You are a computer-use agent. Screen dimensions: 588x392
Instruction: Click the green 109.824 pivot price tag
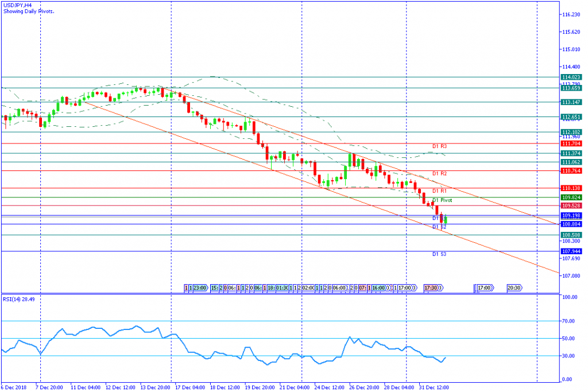571,197
